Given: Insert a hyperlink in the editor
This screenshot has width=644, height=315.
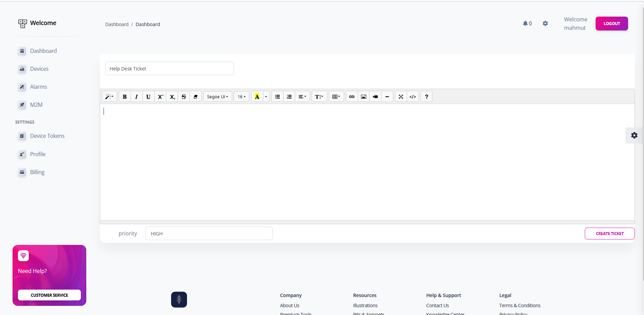Looking at the screenshot, I should point(351,97).
